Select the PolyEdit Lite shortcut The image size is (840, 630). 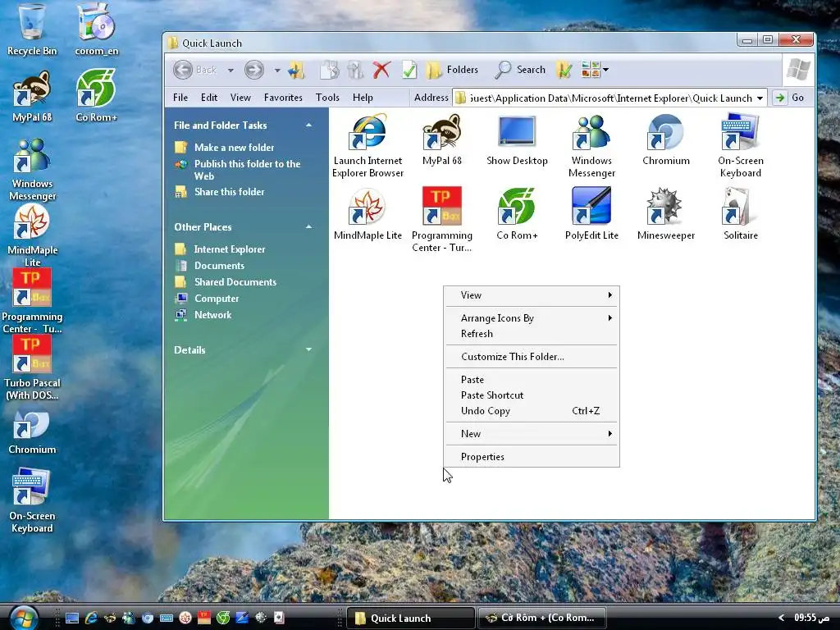coord(591,214)
